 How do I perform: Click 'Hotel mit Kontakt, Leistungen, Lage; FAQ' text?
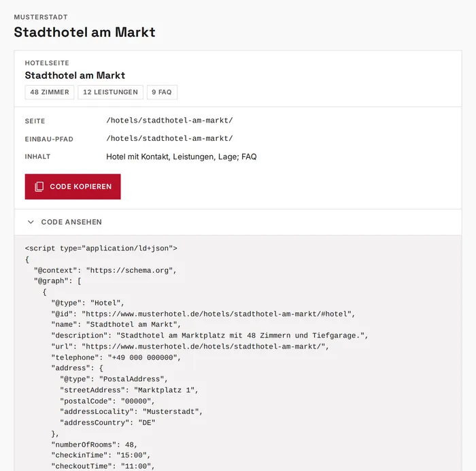coord(182,157)
